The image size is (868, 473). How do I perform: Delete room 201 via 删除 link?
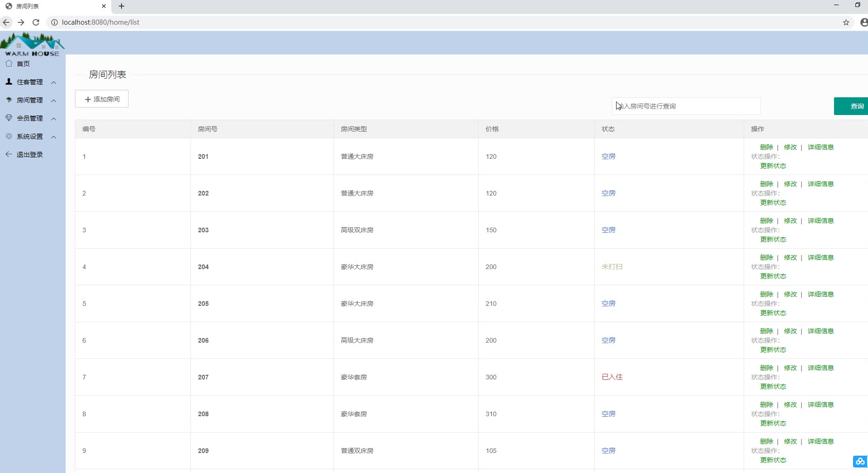(766, 147)
